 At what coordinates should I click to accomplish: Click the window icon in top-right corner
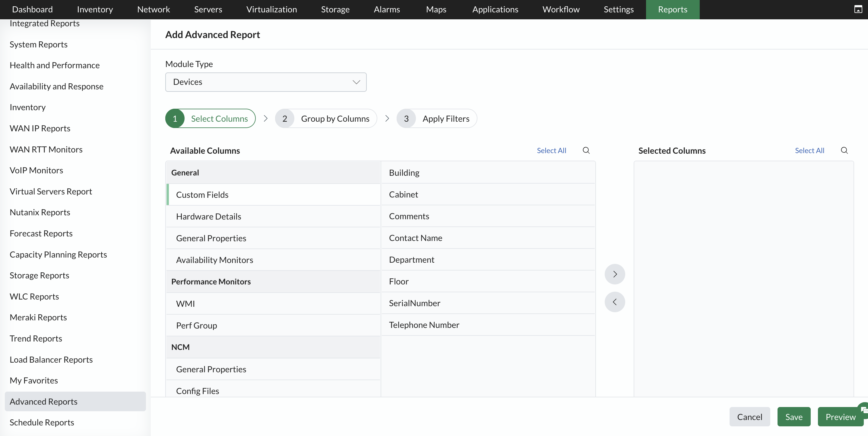pos(858,9)
